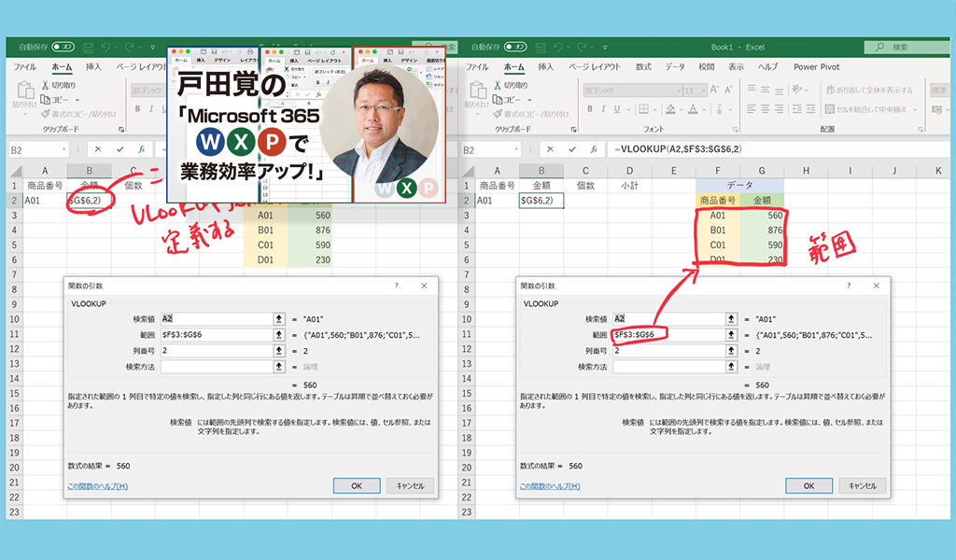This screenshot has height=560, width=956.
Task: Toggle Italic in right Excel window
Action: (x=603, y=109)
